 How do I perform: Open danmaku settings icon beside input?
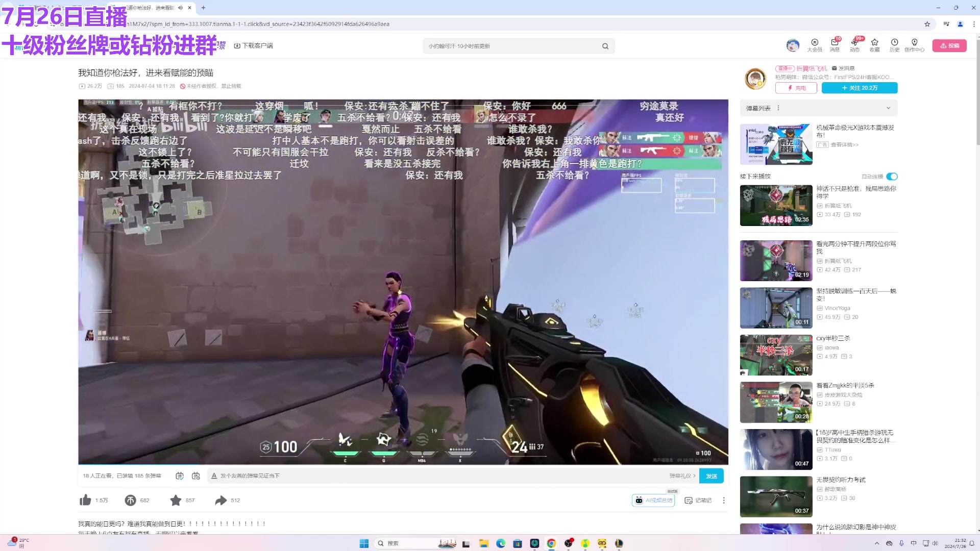pyautogui.click(x=196, y=476)
